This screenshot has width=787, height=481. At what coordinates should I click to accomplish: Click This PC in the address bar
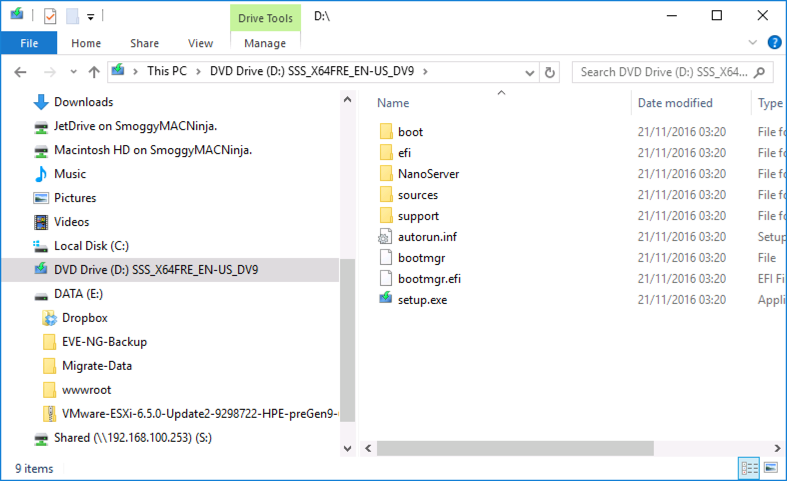(x=167, y=71)
